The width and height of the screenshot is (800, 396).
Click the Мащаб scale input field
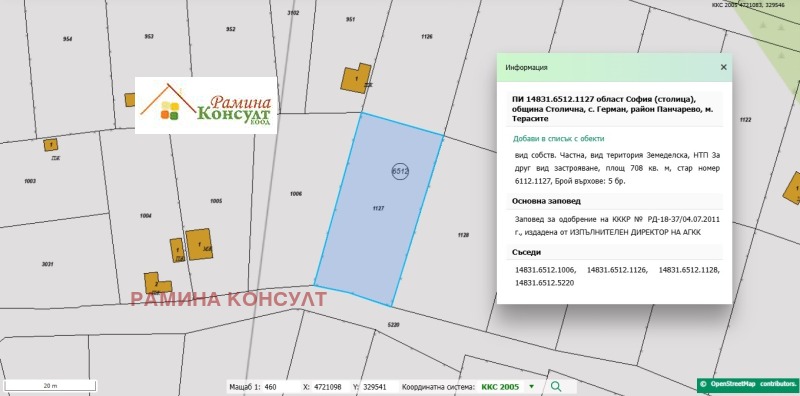point(280,387)
